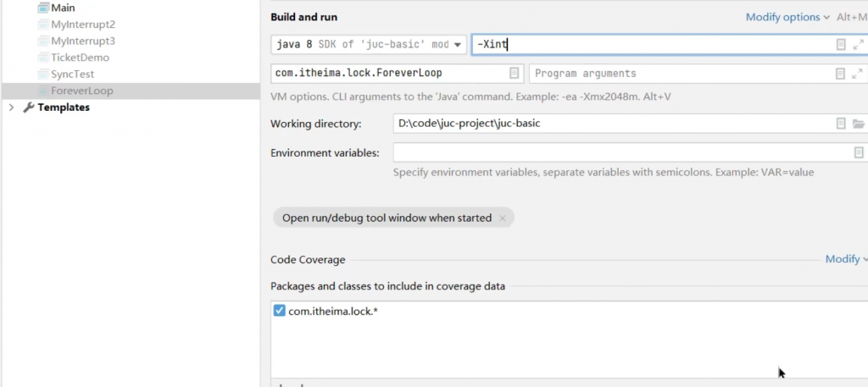Image resolution: width=868 pixels, height=387 pixels.
Task: Open the Code Coverage Modify link
Action: pyautogui.click(x=845, y=259)
